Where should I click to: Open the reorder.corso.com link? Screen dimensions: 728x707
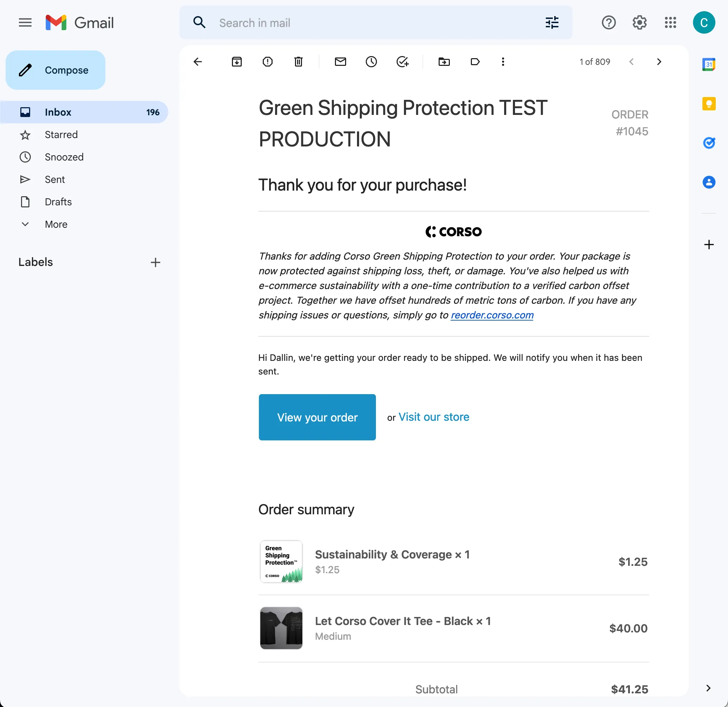492,315
